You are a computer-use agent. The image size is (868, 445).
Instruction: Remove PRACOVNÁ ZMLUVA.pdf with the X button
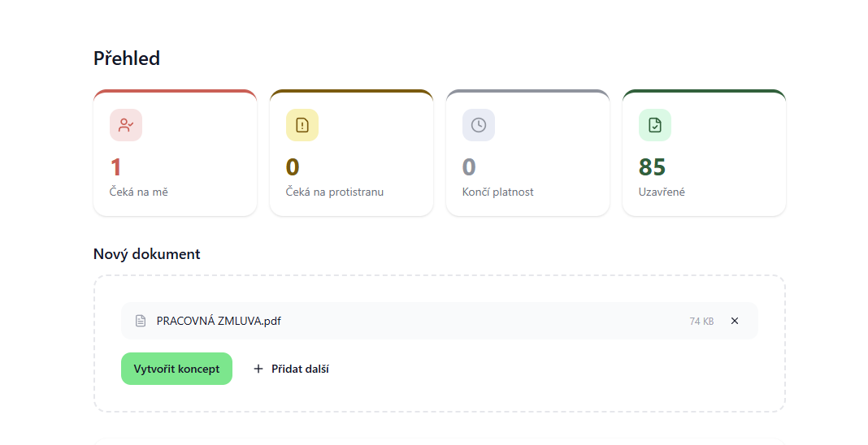tap(735, 321)
